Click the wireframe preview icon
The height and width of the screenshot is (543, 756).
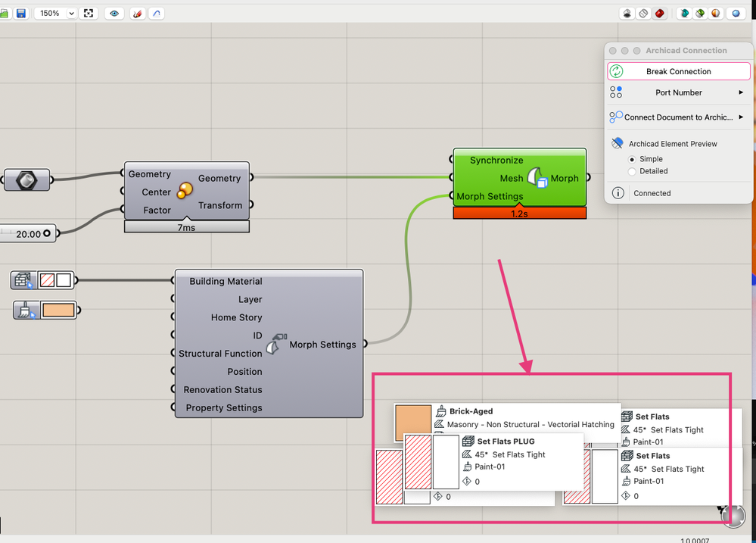coord(643,14)
